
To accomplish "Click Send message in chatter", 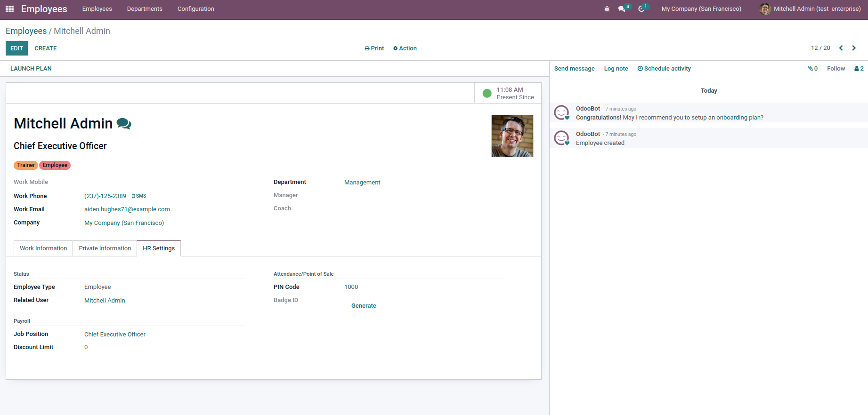I will pyautogui.click(x=575, y=69).
